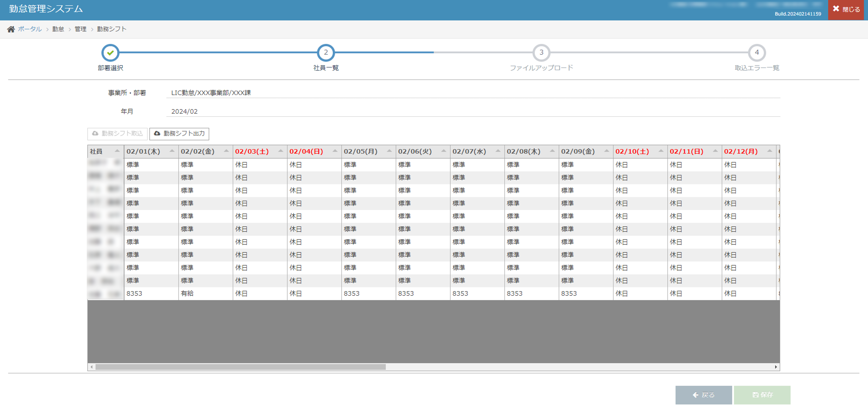Click the scrollbar left arrow

(x=91, y=367)
